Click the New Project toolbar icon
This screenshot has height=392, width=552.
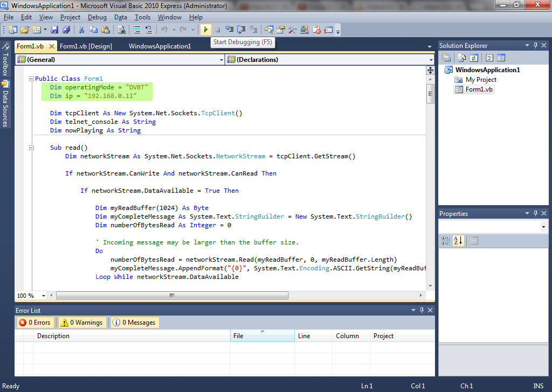pyautogui.click(x=13, y=30)
